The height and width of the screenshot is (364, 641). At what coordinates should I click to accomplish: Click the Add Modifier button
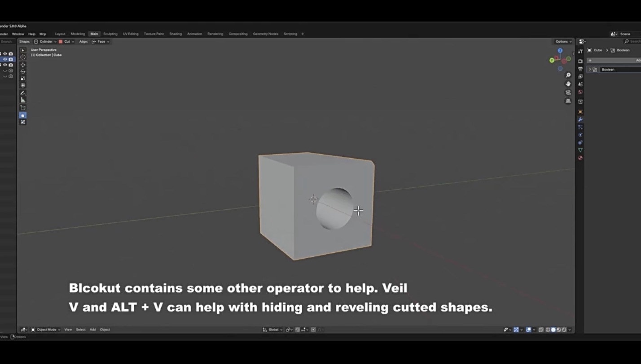click(x=615, y=61)
